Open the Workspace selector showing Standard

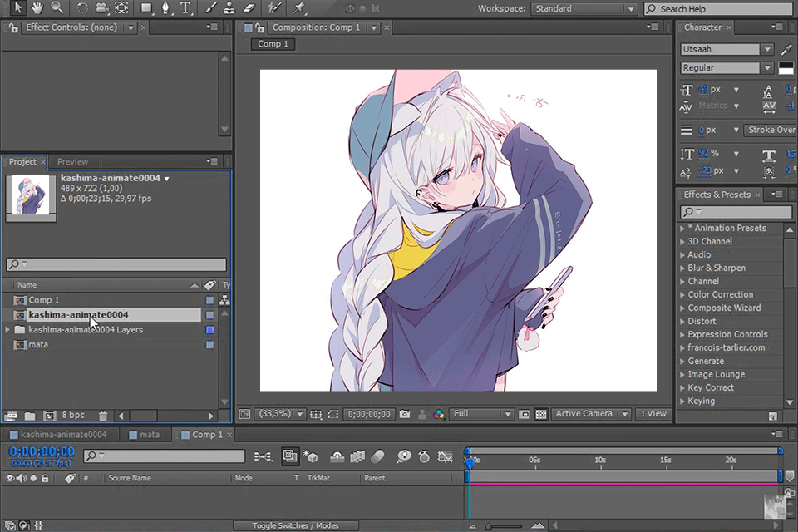pyautogui.click(x=582, y=7)
